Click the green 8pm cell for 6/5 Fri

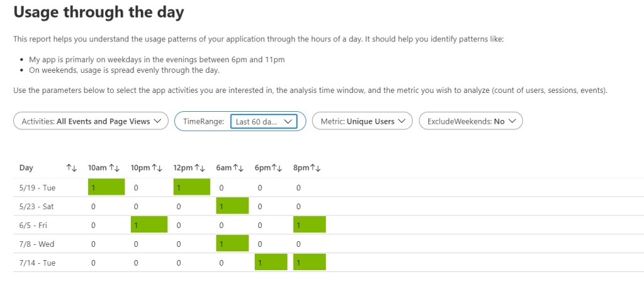(309, 225)
